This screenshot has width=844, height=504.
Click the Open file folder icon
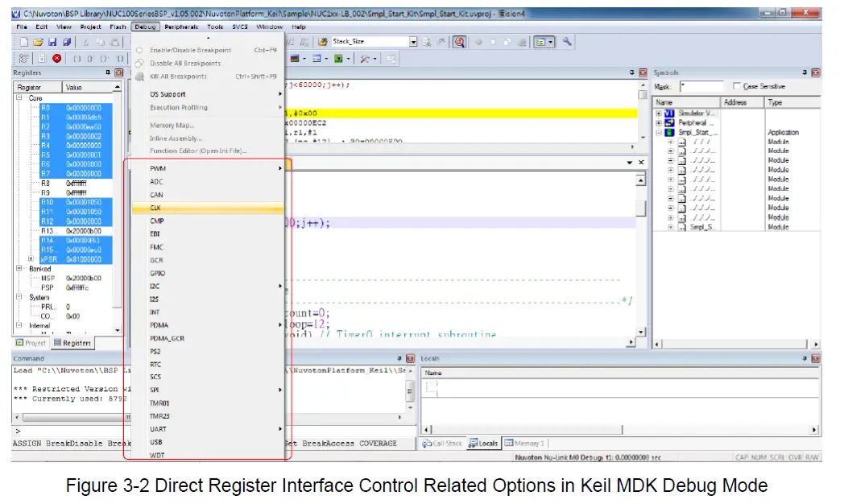(x=38, y=42)
